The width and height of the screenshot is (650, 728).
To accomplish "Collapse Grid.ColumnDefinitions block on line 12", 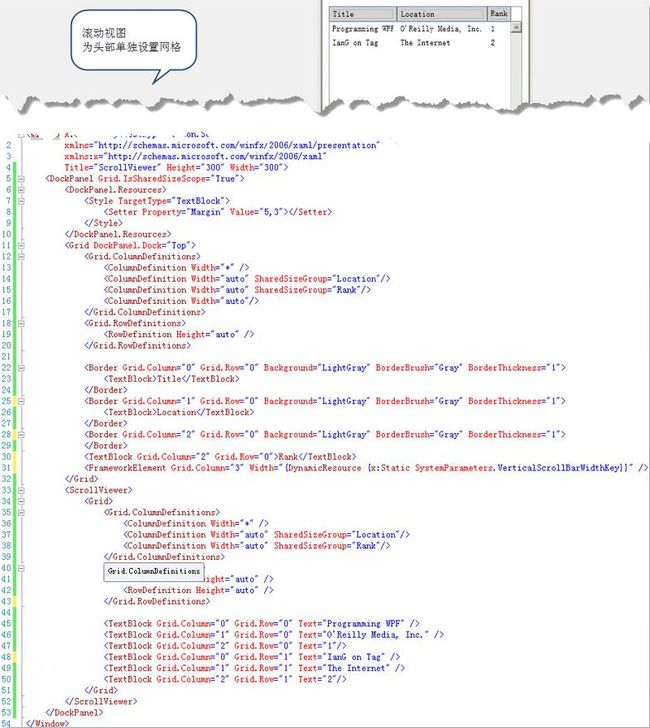I will pos(21,257).
